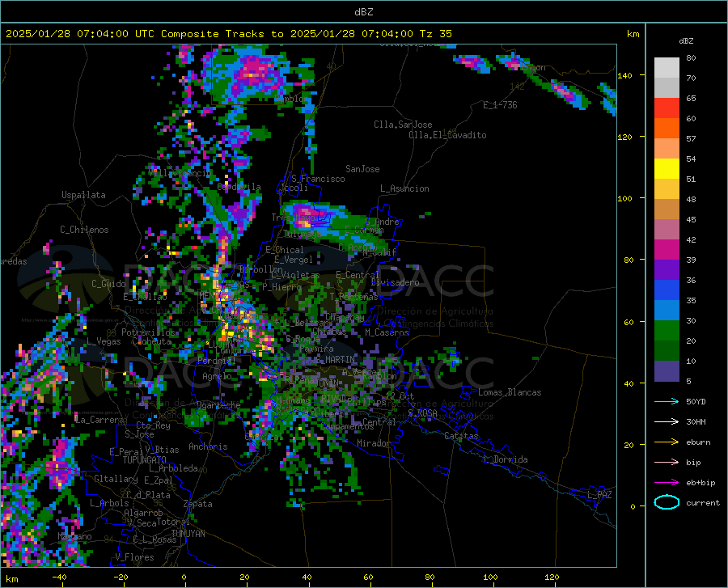Pick the 35 dBZ blue swatch

(x=667, y=310)
